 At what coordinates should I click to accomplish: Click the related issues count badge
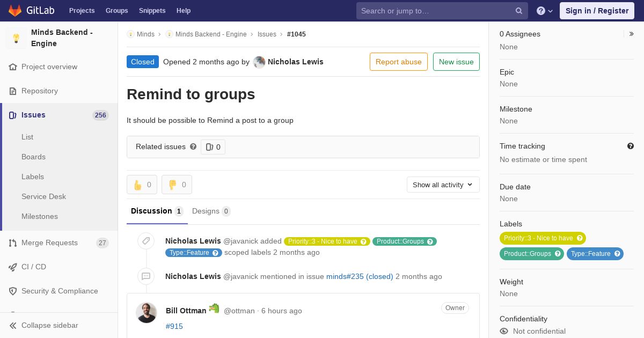tap(213, 147)
